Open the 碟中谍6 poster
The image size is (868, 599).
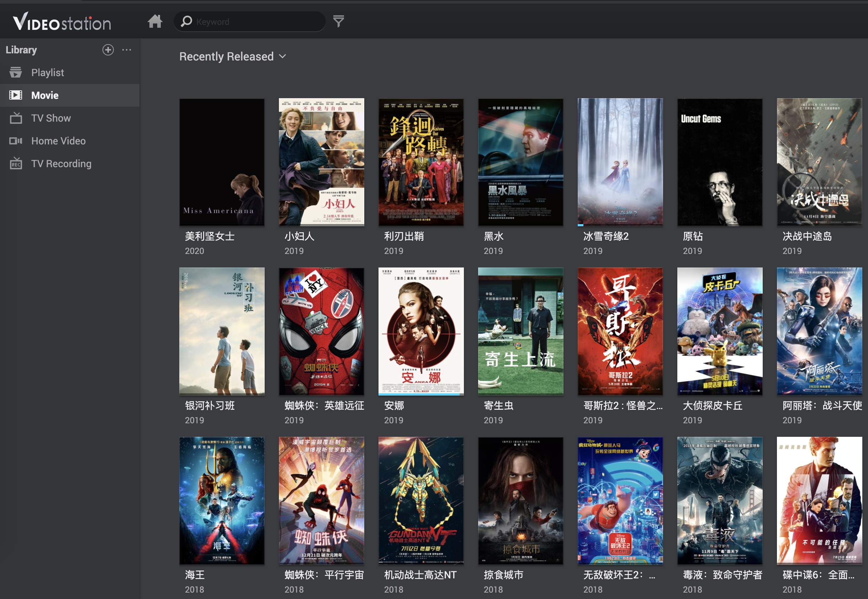(x=819, y=501)
